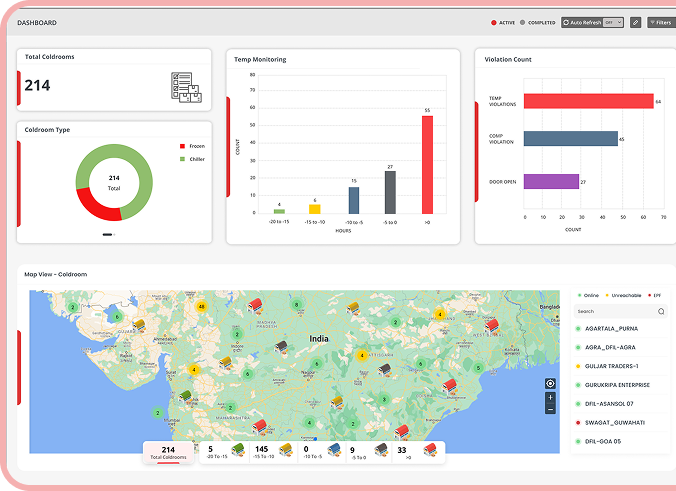Click the map recenter location icon
Screen dimensions: 676x491
coord(550,383)
